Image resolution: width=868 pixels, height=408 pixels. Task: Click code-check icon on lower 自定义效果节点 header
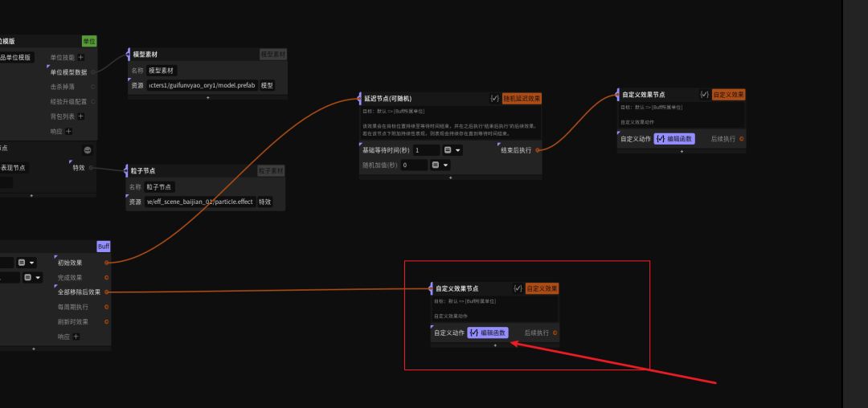click(x=518, y=288)
